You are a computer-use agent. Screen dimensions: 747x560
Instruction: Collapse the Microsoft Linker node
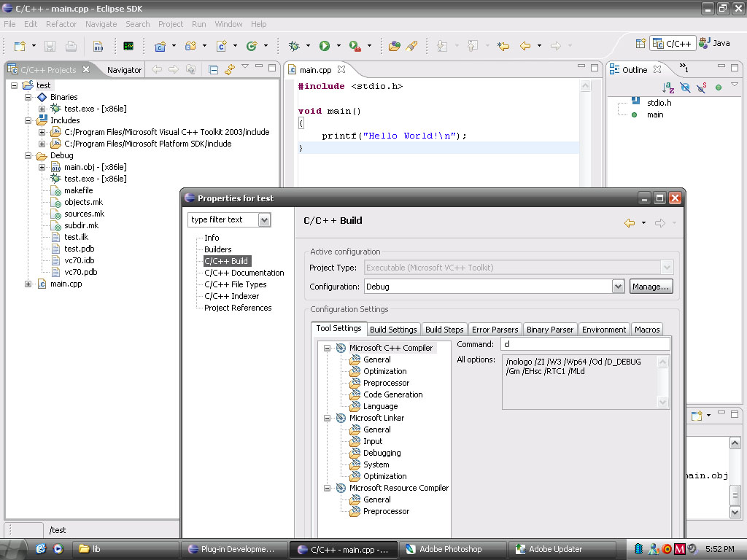(328, 418)
